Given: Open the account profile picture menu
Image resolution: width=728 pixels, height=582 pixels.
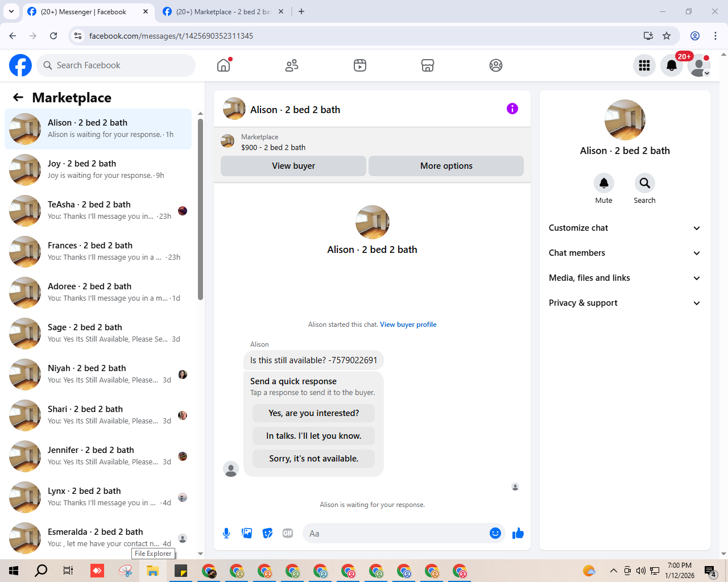Looking at the screenshot, I should point(699,65).
